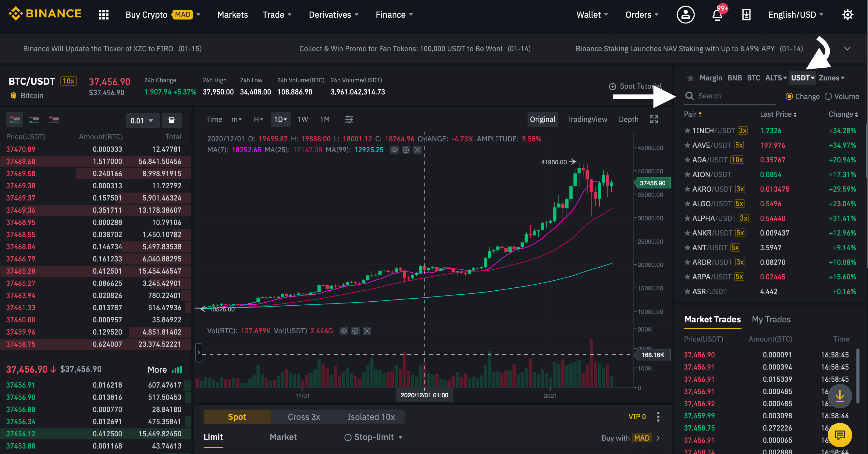
Task: Toggle Vol indicator visibility eye
Action: point(344,331)
